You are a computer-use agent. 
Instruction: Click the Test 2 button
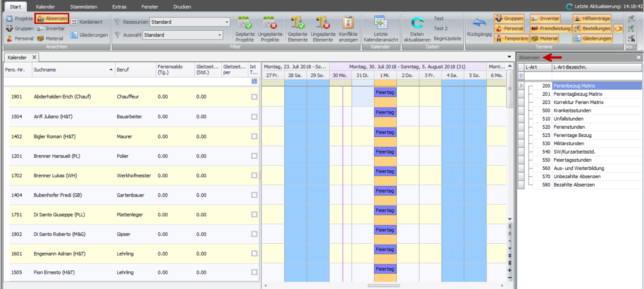(441, 28)
